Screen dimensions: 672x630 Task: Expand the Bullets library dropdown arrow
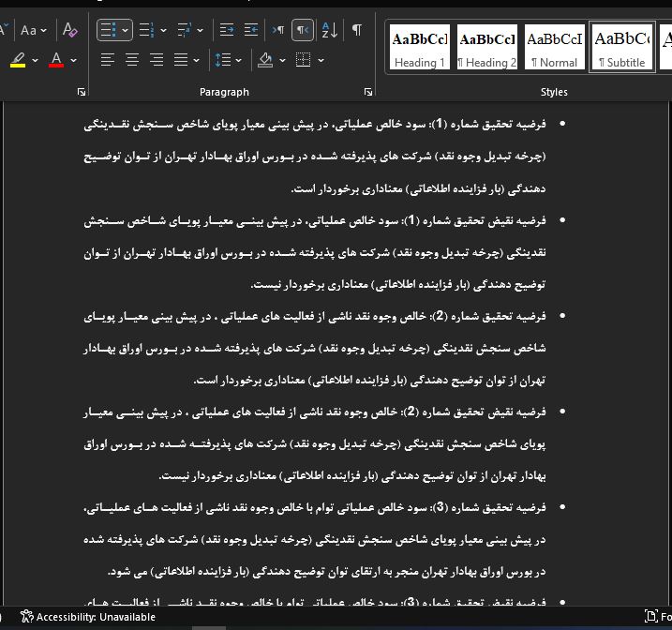point(126,30)
